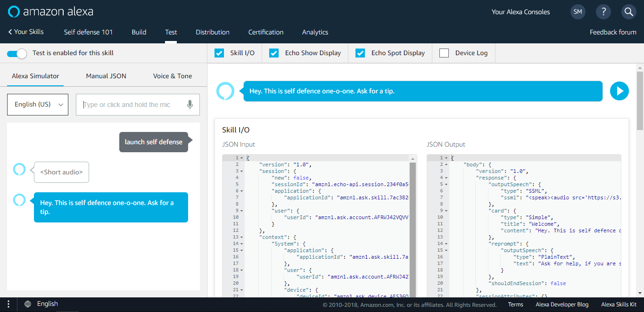The image size is (644, 312).
Task: Open the Alexa Skills Kit link
Action: point(619,304)
